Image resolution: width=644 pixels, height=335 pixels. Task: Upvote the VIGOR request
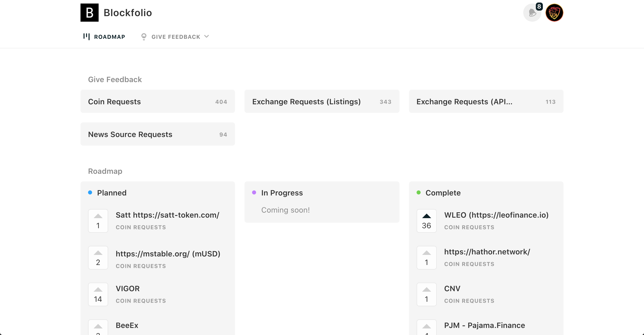98,294
